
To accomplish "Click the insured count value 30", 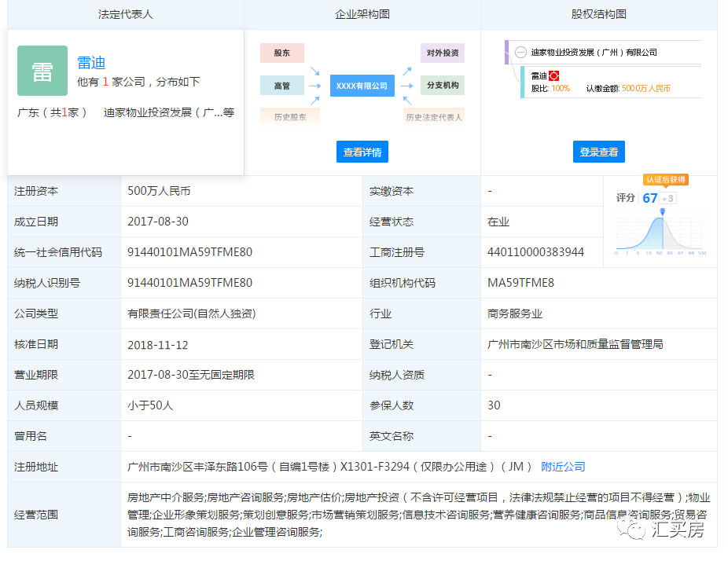I will tap(494, 405).
